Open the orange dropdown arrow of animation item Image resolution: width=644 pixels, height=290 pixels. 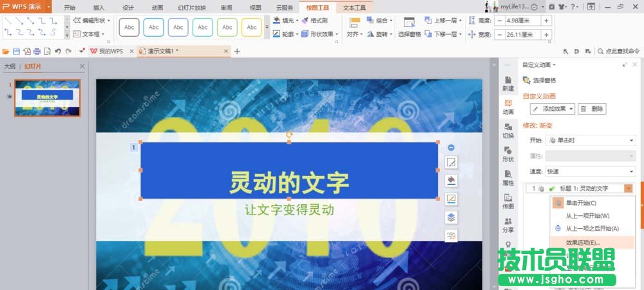tap(629, 189)
